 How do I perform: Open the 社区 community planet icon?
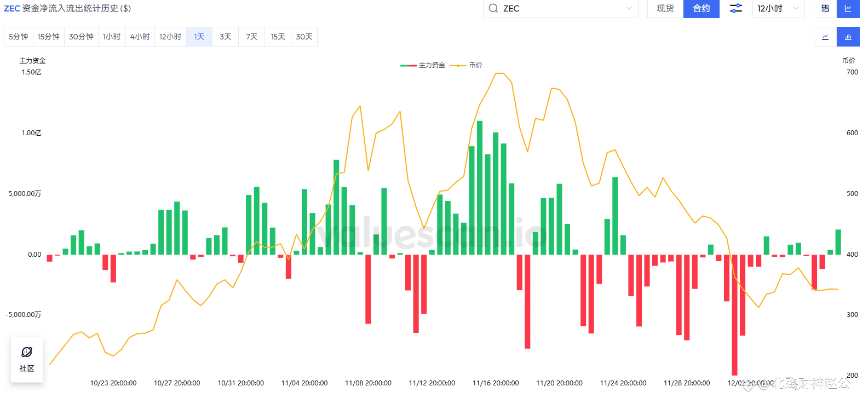[27, 352]
